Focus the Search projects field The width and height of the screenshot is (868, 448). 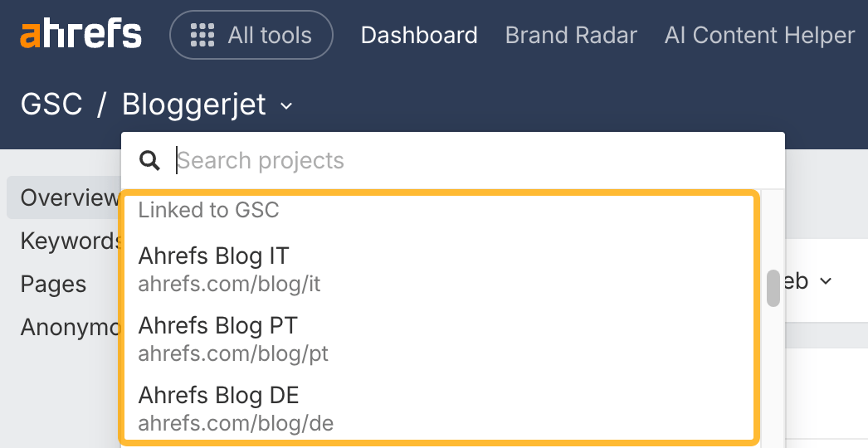point(465,160)
